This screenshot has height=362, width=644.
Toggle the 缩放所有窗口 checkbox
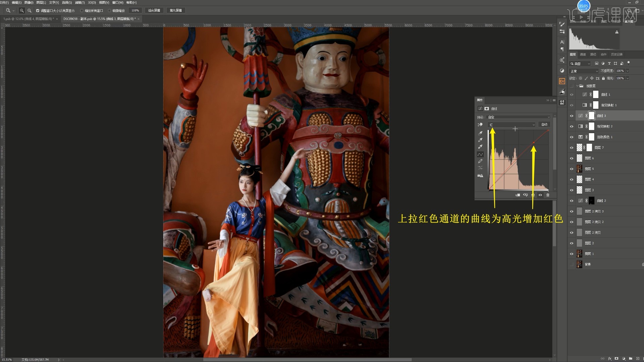click(82, 11)
